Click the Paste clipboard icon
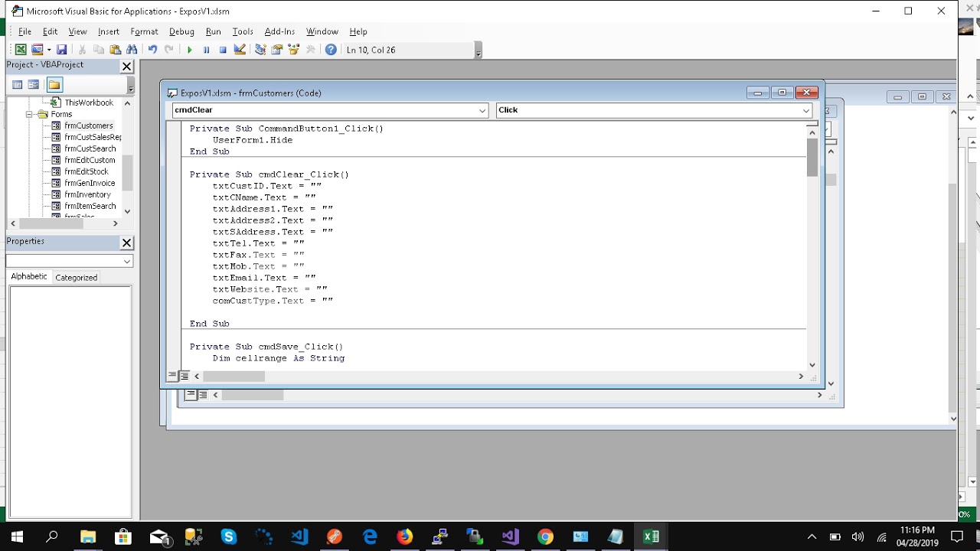 (116, 50)
